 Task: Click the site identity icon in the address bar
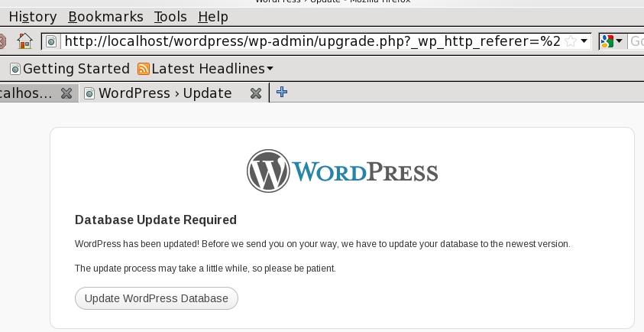click(52, 41)
